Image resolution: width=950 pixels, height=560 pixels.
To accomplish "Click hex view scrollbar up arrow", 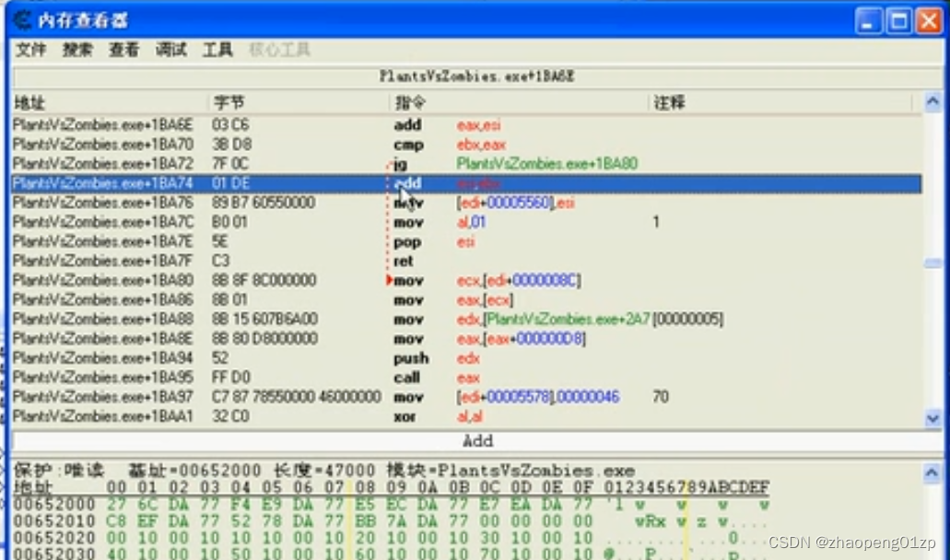I will [932, 472].
